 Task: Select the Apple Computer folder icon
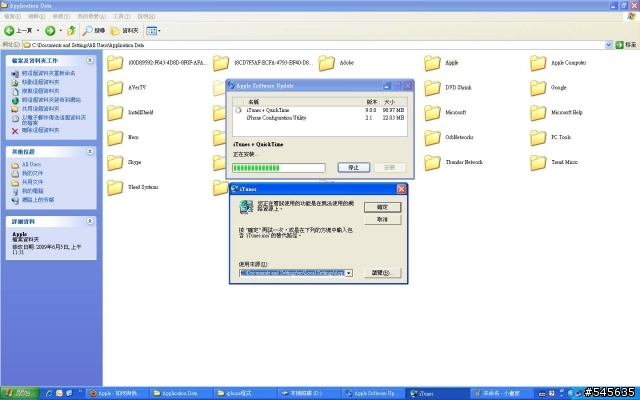538,63
